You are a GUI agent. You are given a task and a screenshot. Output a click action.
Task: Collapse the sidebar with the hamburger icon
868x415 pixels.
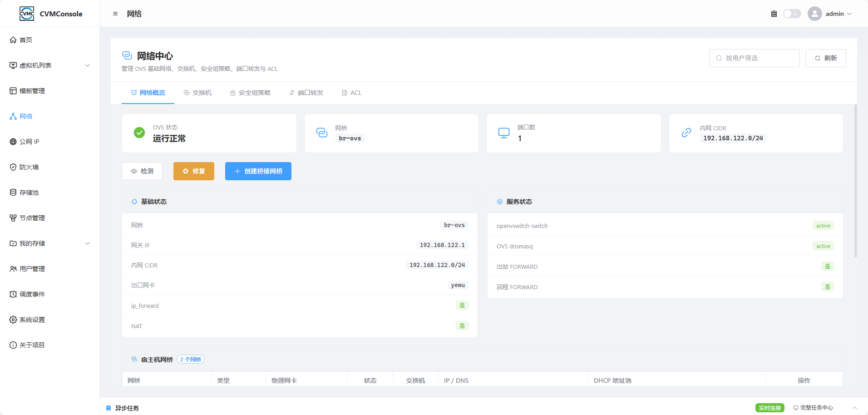115,14
